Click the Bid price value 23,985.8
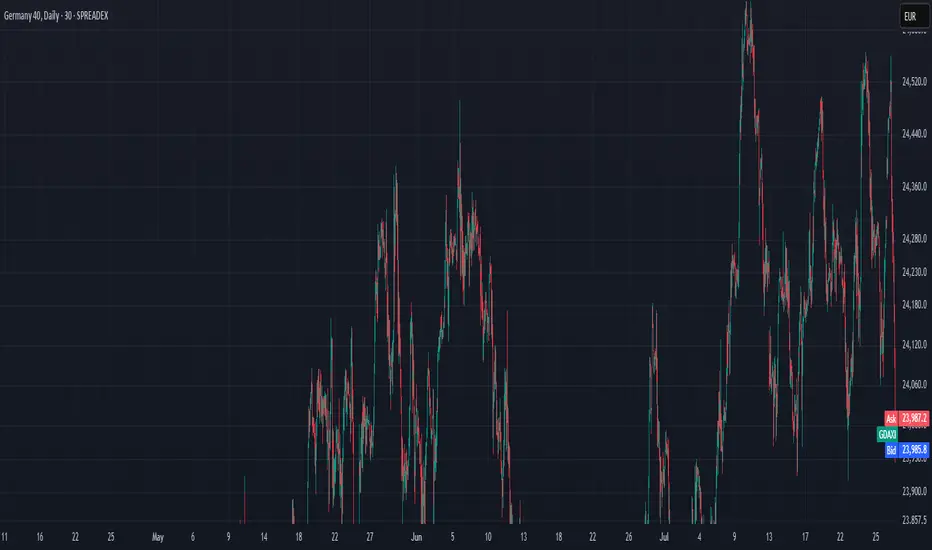The height and width of the screenshot is (550, 932). (x=914, y=450)
